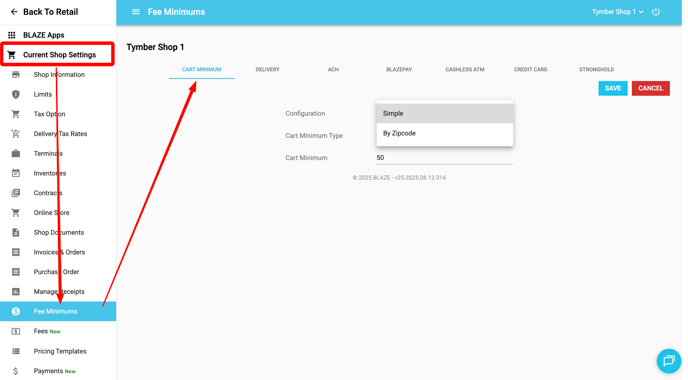This screenshot has width=688, height=380.
Task: Open the chat support bubble
Action: (x=669, y=361)
